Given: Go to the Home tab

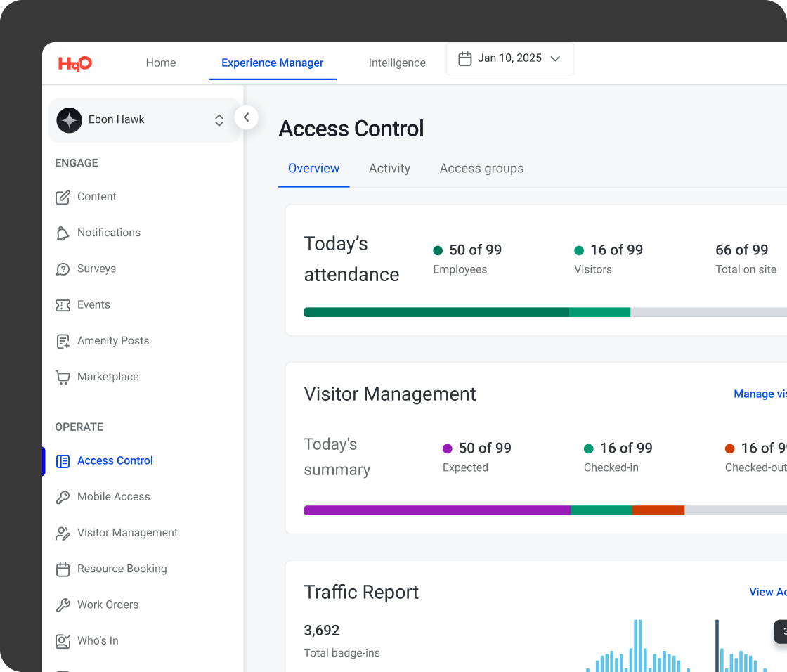Looking at the screenshot, I should pos(161,63).
